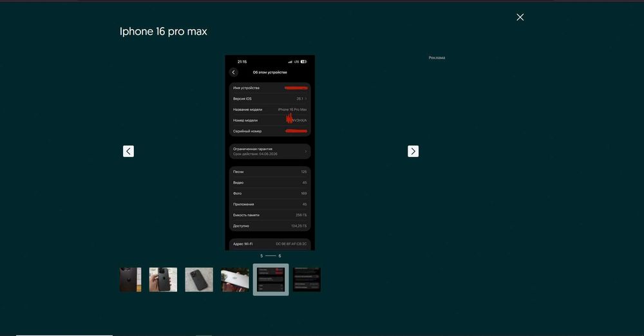
Task: Go to the next photo
Action: (x=413, y=151)
